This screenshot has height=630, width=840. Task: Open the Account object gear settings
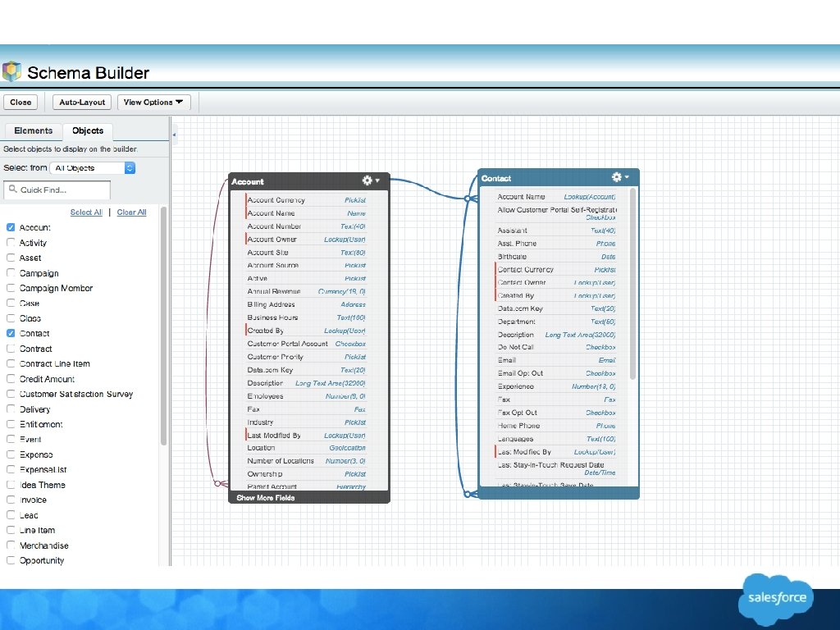point(371,180)
